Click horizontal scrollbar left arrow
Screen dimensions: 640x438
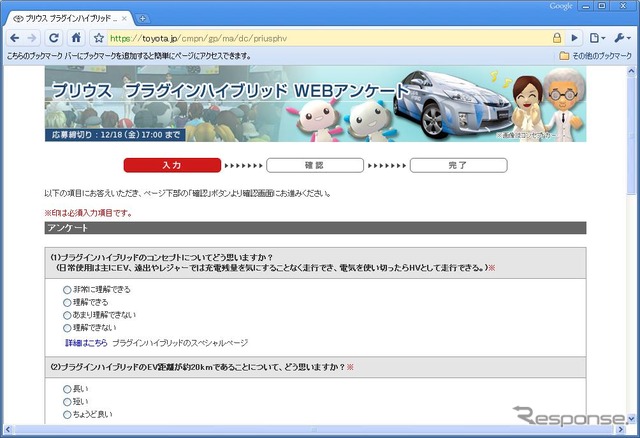(8, 429)
